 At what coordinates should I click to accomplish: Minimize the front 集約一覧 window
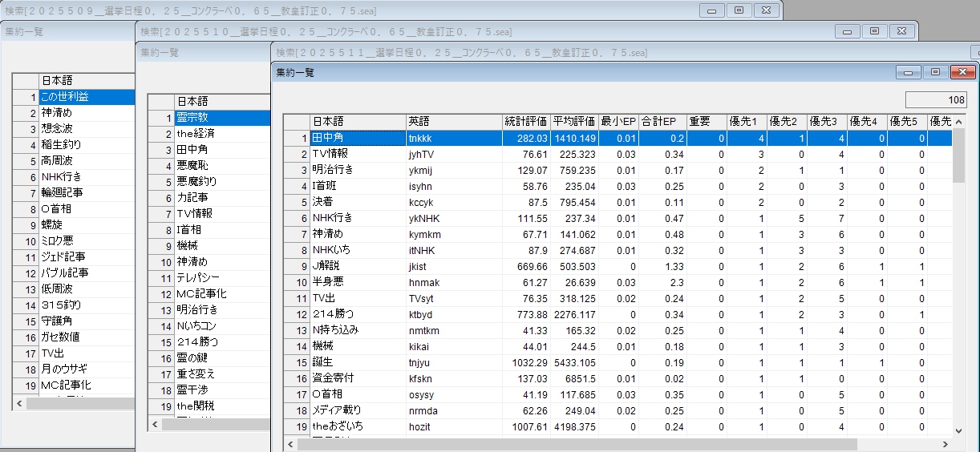[909, 72]
